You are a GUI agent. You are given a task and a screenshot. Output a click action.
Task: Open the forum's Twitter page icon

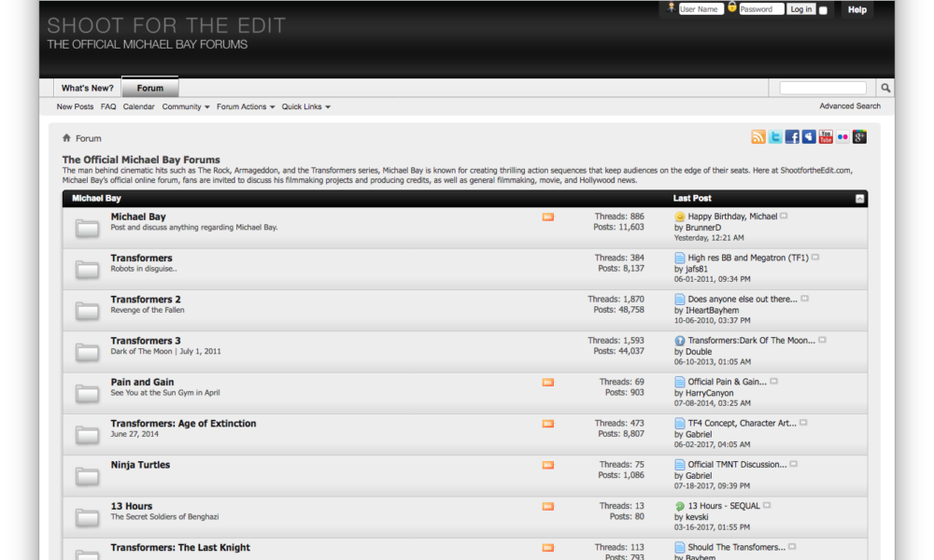(x=775, y=136)
